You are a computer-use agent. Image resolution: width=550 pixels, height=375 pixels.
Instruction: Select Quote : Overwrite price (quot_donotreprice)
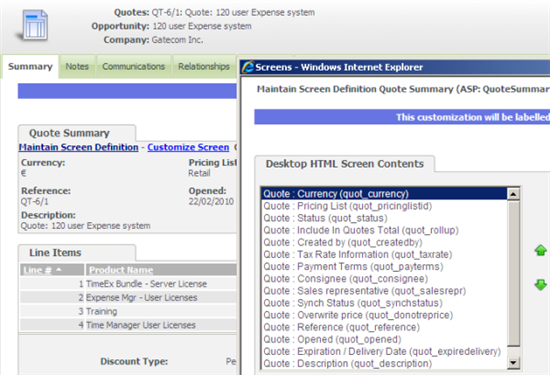(x=384, y=315)
